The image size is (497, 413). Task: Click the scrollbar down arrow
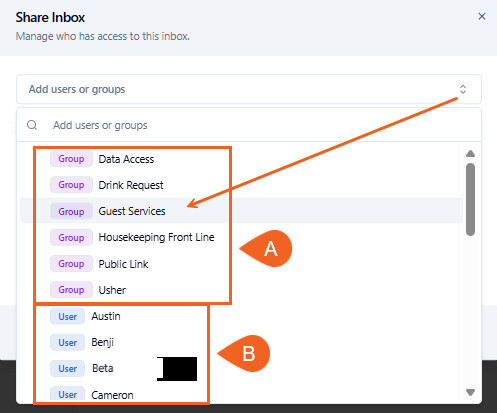[x=470, y=392]
